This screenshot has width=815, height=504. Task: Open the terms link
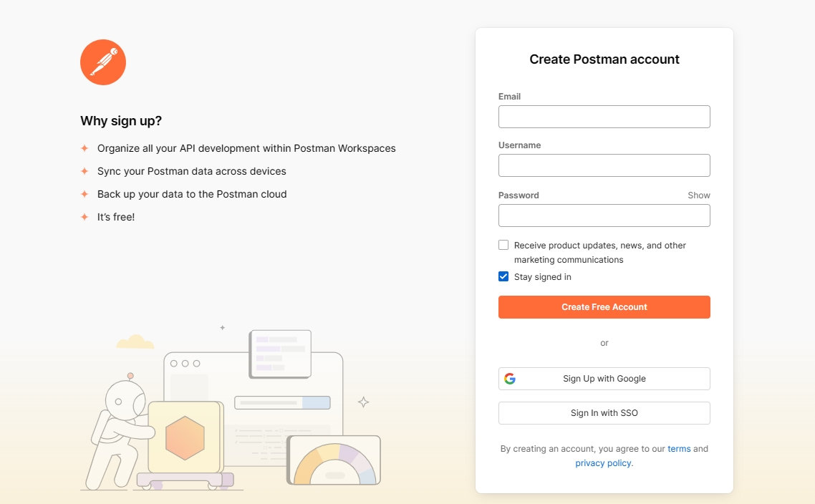679,449
